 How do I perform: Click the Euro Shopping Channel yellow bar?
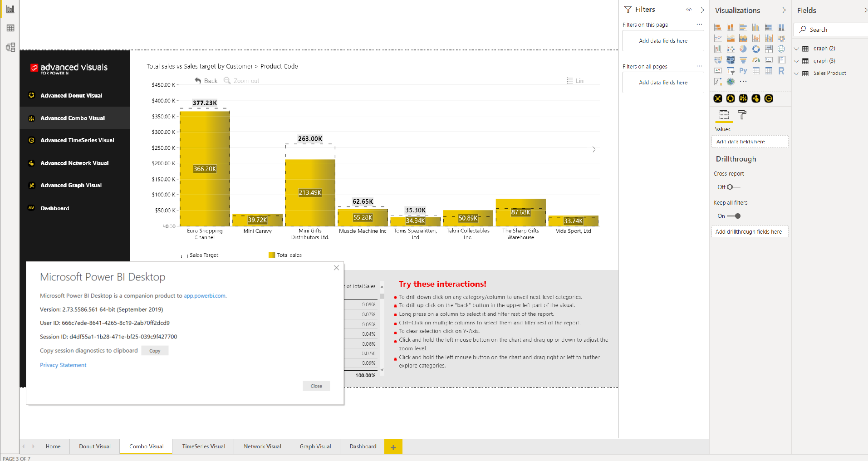[205, 169]
